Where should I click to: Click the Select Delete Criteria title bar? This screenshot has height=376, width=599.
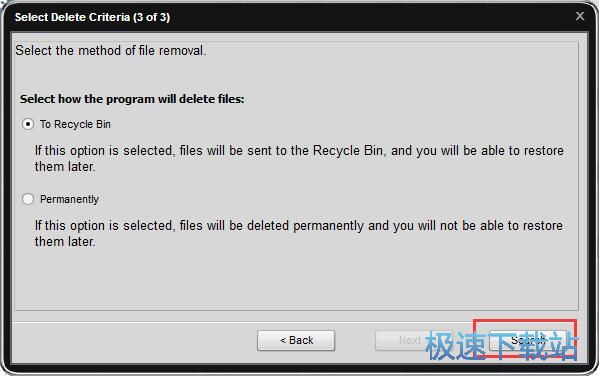(x=300, y=17)
